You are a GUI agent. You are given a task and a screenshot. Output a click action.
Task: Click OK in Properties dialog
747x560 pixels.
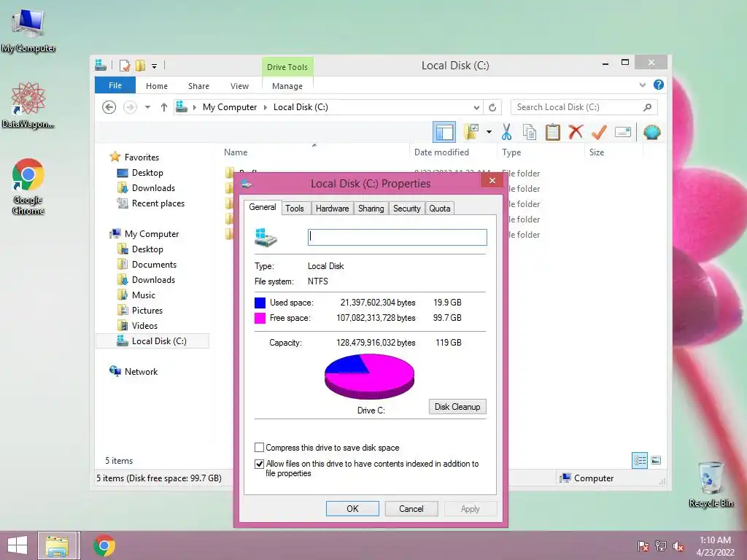coord(352,508)
